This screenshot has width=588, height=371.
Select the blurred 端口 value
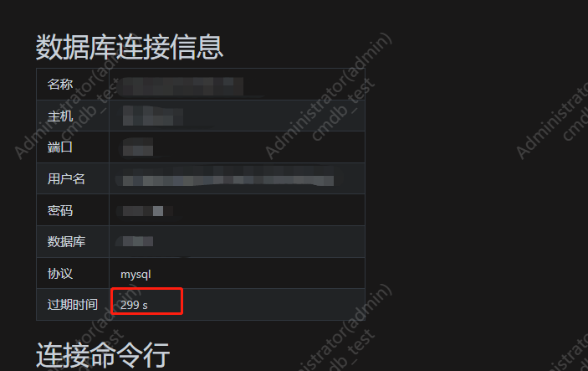point(138,147)
